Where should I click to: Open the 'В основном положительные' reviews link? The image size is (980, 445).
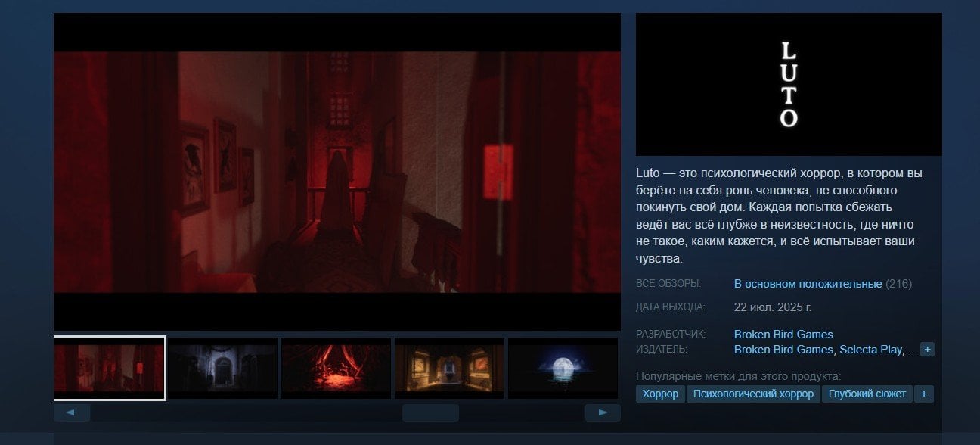point(808,284)
